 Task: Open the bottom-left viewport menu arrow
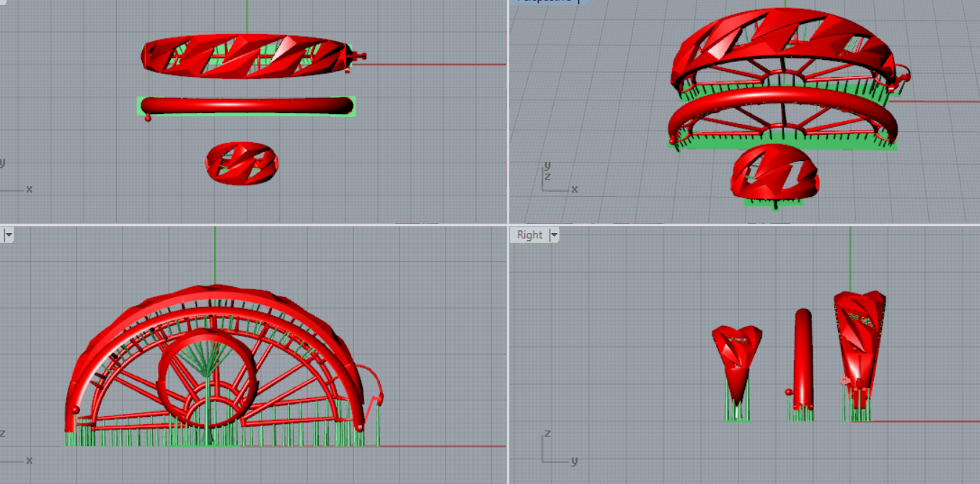click(x=9, y=234)
